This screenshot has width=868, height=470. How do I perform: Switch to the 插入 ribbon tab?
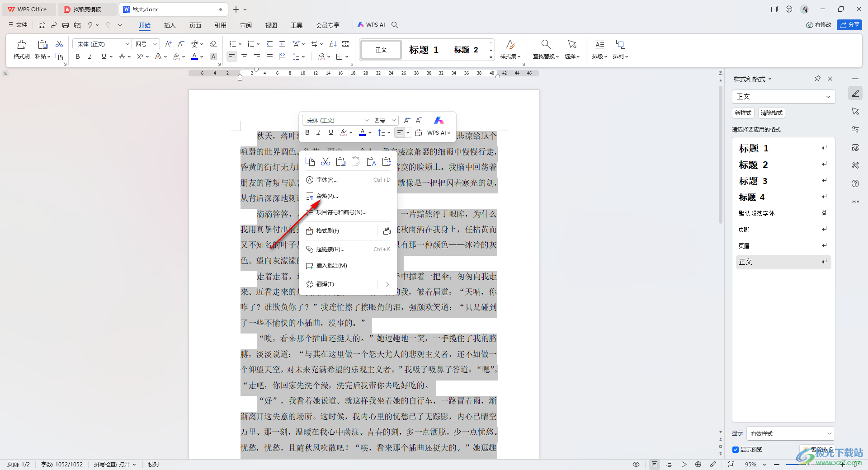(170, 25)
